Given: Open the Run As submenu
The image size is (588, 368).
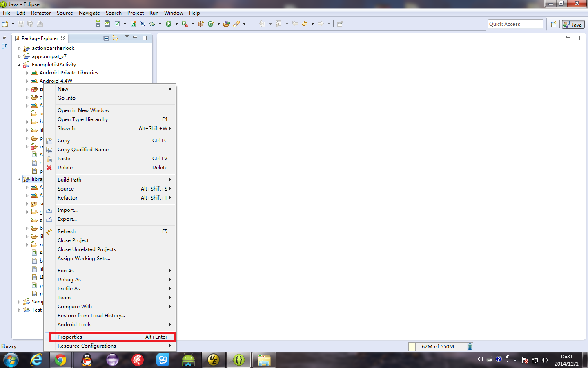Looking at the screenshot, I should pyautogui.click(x=110, y=271).
